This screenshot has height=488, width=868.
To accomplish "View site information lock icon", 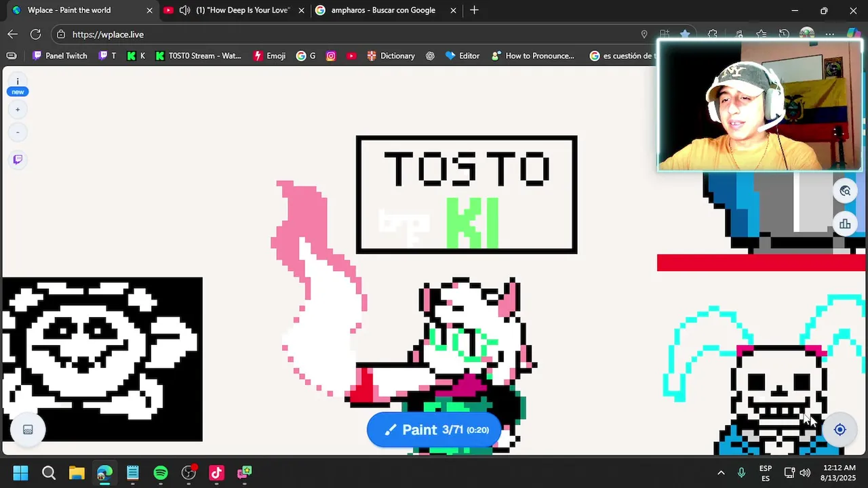I will pos(61,34).
